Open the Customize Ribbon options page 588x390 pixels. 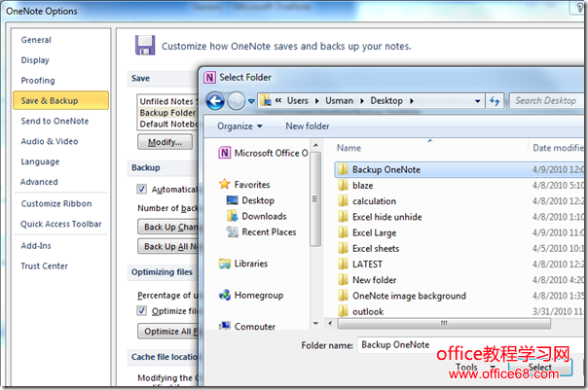[x=56, y=203]
